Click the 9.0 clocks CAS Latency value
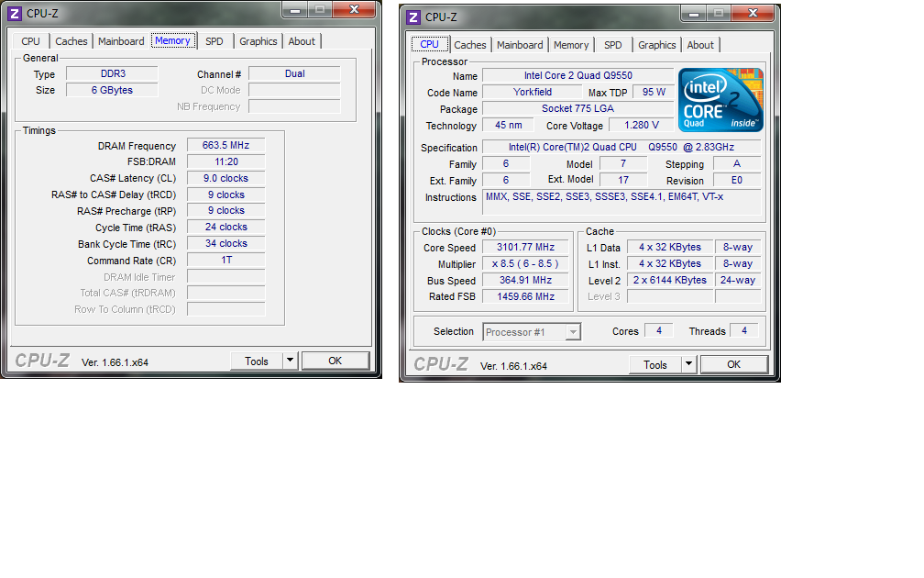924x578 pixels. click(x=226, y=178)
